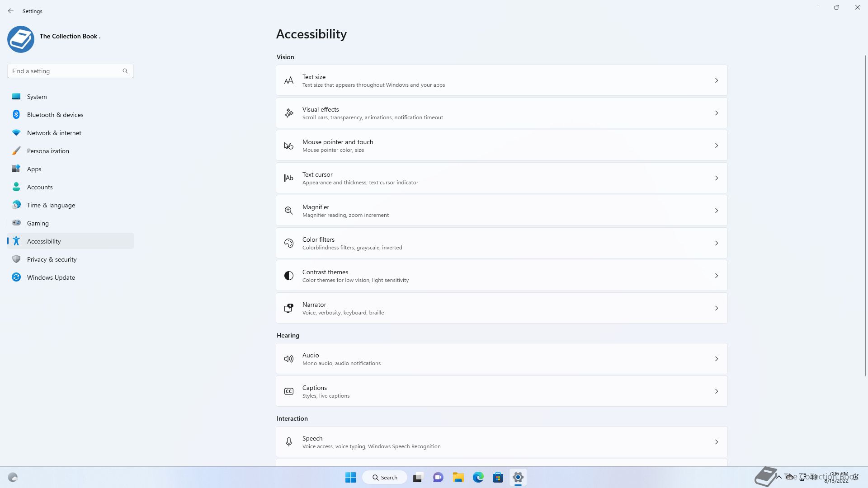The height and width of the screenshot is (488, 868).
Task: Expand the Text cursor chevron
Action: pos(717,178)
